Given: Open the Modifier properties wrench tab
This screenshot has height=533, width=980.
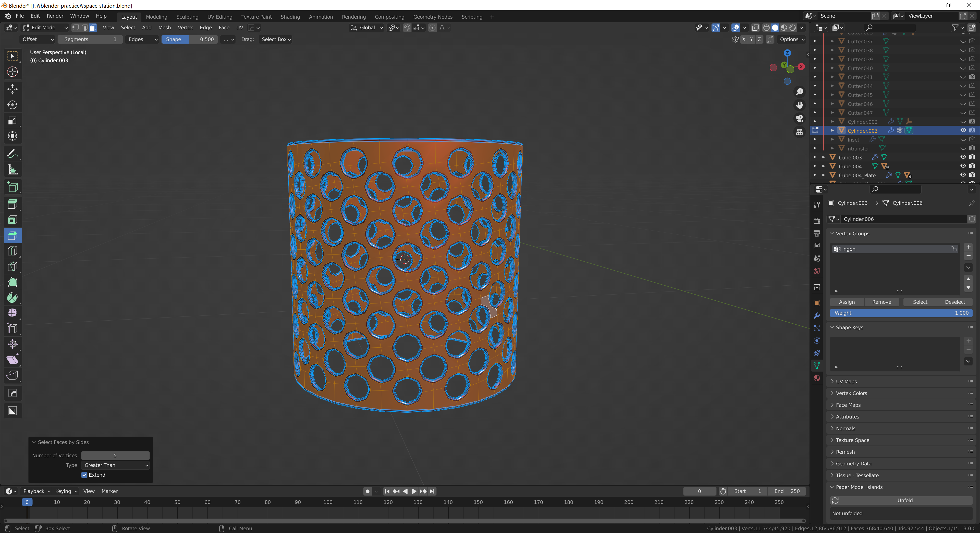Looking at the screenshot, I should [x=816, y=315].
